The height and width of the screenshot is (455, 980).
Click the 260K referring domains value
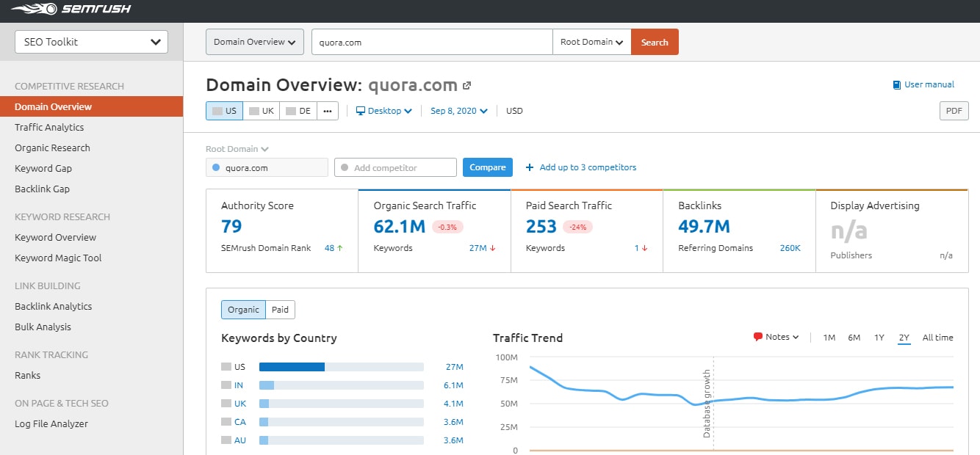click(x=790, y=248)
